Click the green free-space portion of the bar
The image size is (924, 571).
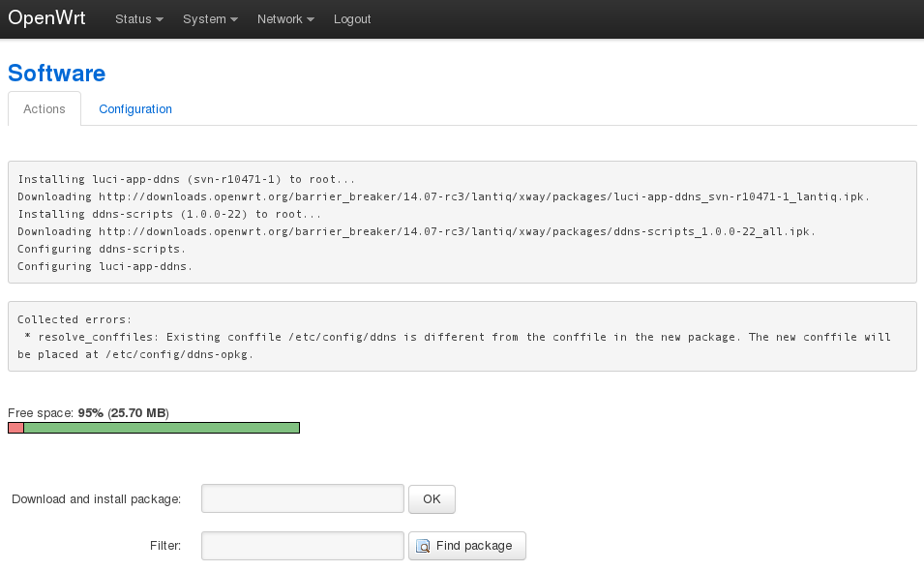[x=161, y=428]
